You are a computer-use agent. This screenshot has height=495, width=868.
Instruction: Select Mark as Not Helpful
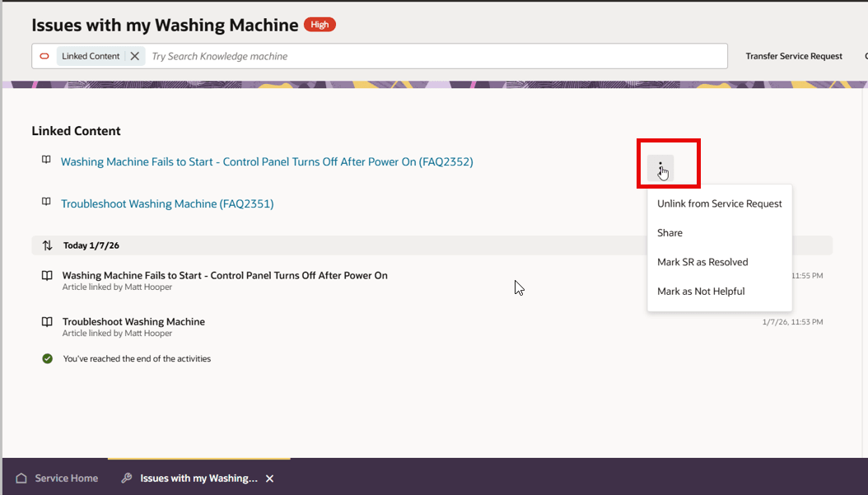[701, 291]
